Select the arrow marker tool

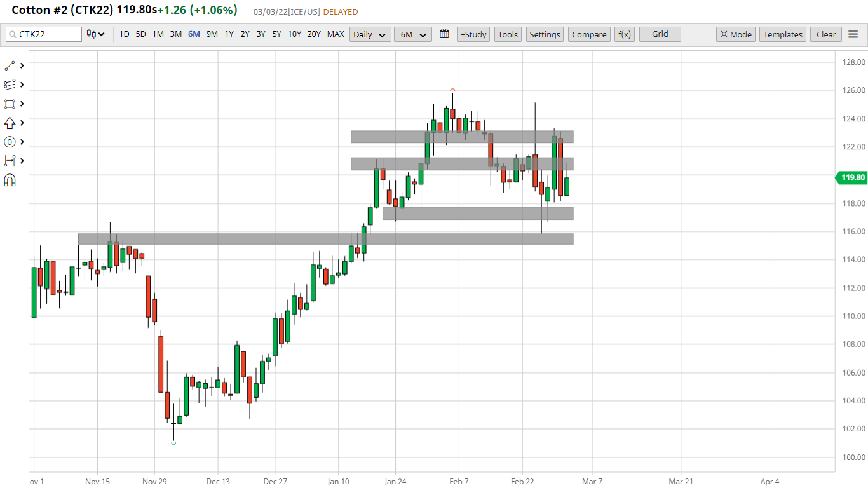[10, 123]
